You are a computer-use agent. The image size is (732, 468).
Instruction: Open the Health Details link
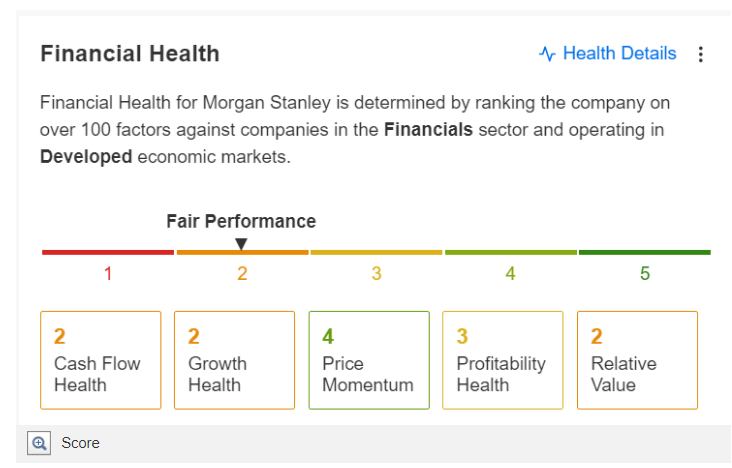click(x=619, y=54)
